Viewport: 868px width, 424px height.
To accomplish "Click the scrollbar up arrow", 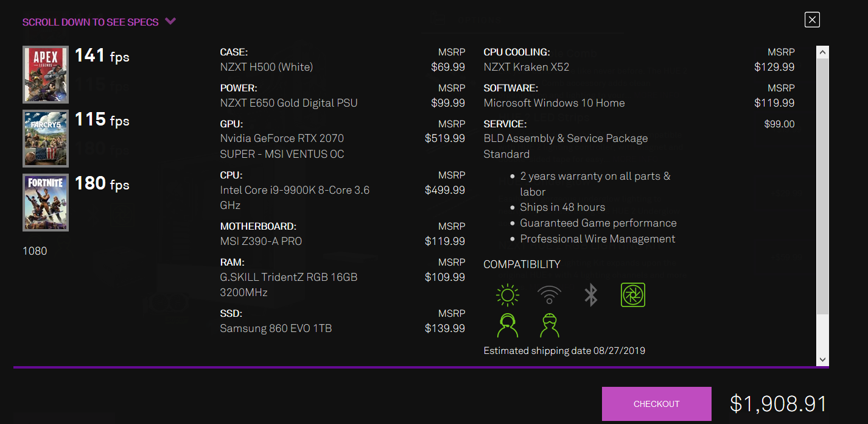I will click(822, 52).
